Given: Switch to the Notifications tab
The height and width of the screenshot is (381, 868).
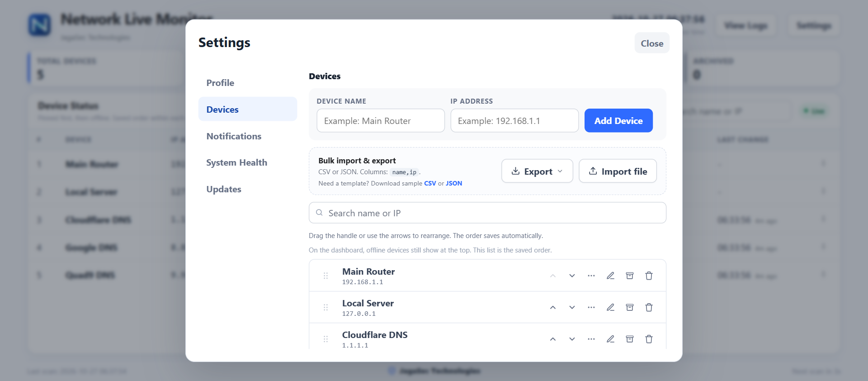Looking at the screenshot, I should (x=248, y=136).
